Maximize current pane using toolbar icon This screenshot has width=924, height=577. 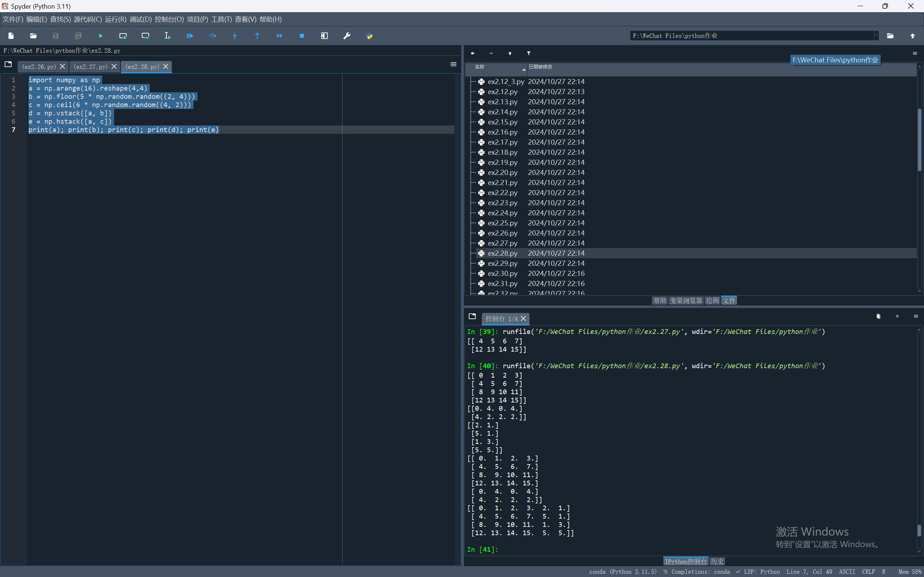324,36
